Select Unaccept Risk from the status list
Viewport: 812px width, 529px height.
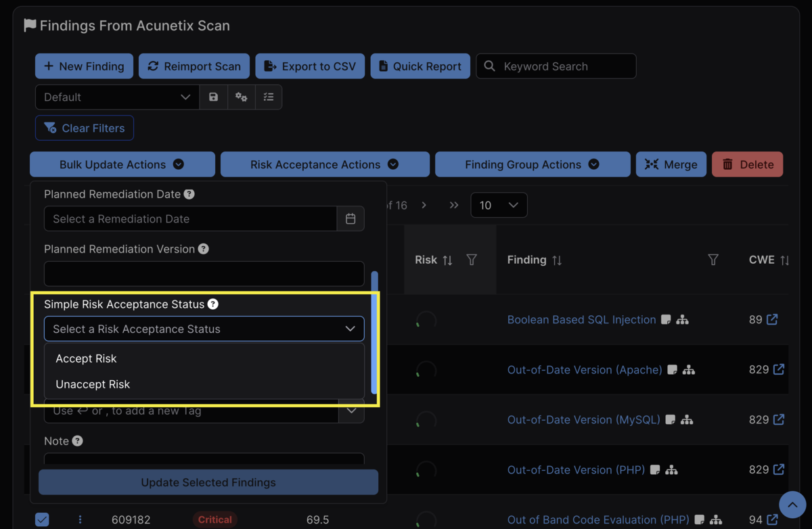pos(93,384)
